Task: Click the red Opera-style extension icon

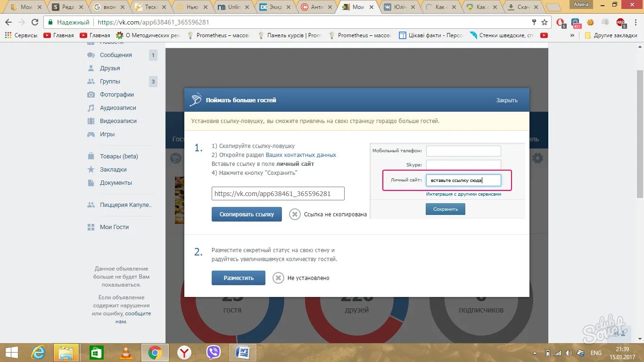Action: tap(561, 22)
